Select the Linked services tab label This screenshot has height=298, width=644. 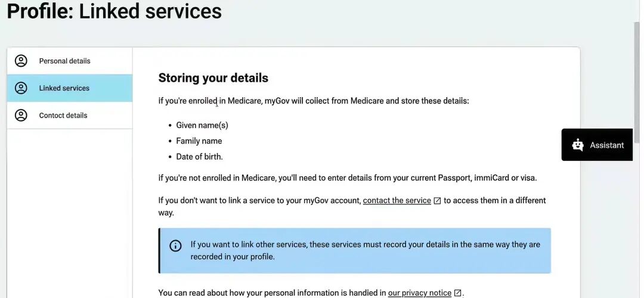click(x=64, y=88)
